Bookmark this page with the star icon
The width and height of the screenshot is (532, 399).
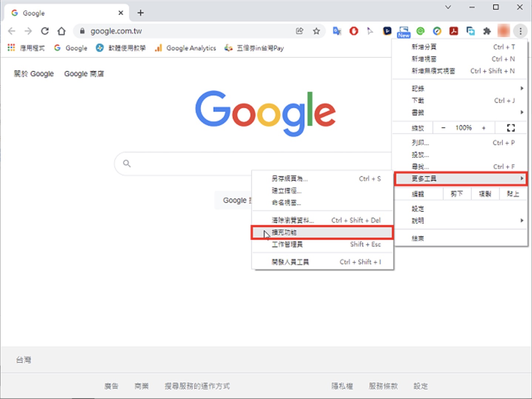[316, 31]
